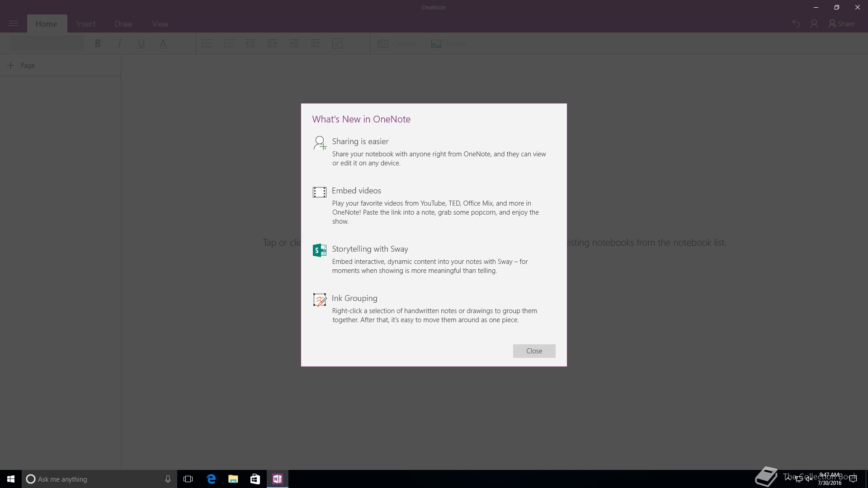Launch Microsoft Edge from the taskbar
Screen dimensions: 868x488
pos(211,479)
